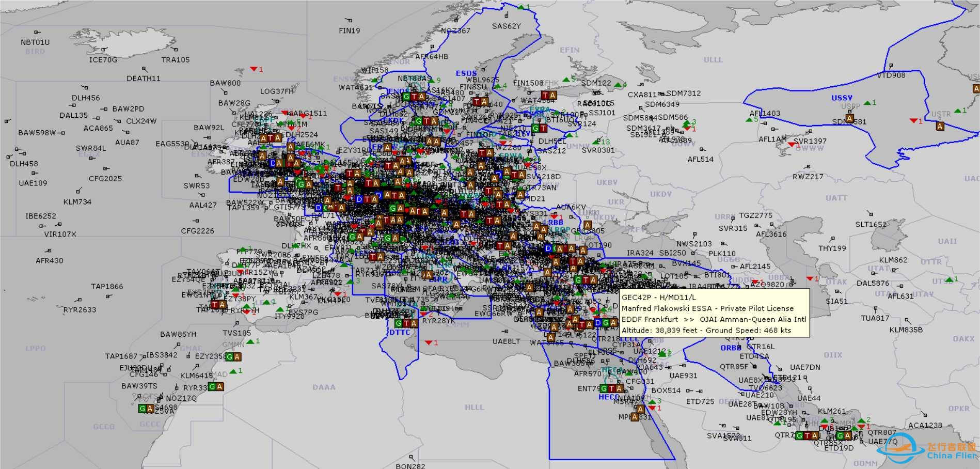This screenshot has width=980, height=469.
Task: Click the TAP1866 flight label
Action: pos(107,287)
